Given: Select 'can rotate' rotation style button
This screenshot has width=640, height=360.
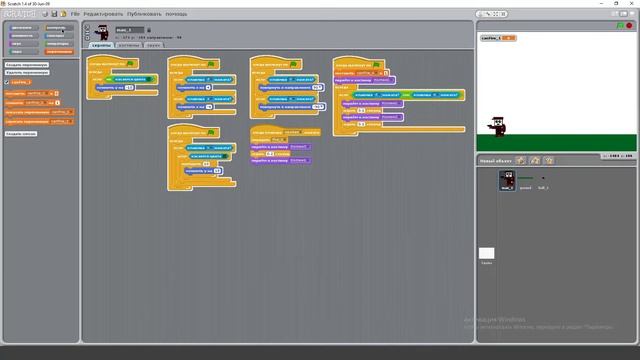Looking at the screenshot, I should pos(87,27).
